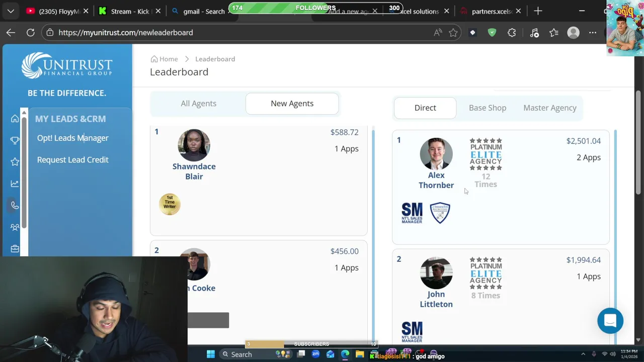Click the $2,501.04 amount for Alex Thornber
Image resolution: width=644 pixels, height=362 pixels.
(x=583, y=141)
